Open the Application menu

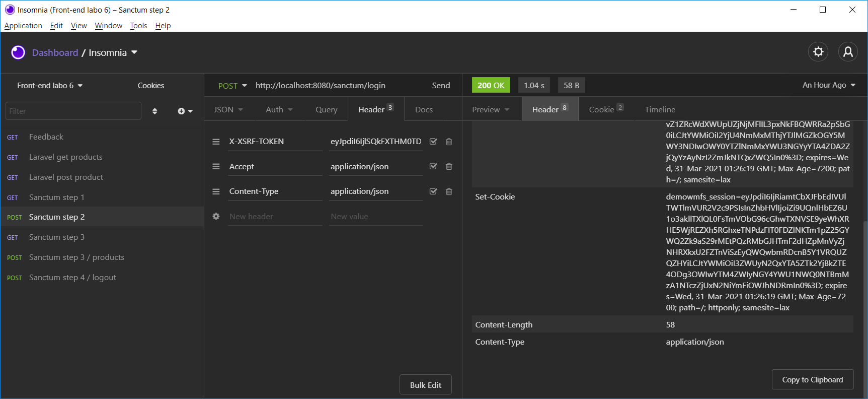[x=23, y=26]
